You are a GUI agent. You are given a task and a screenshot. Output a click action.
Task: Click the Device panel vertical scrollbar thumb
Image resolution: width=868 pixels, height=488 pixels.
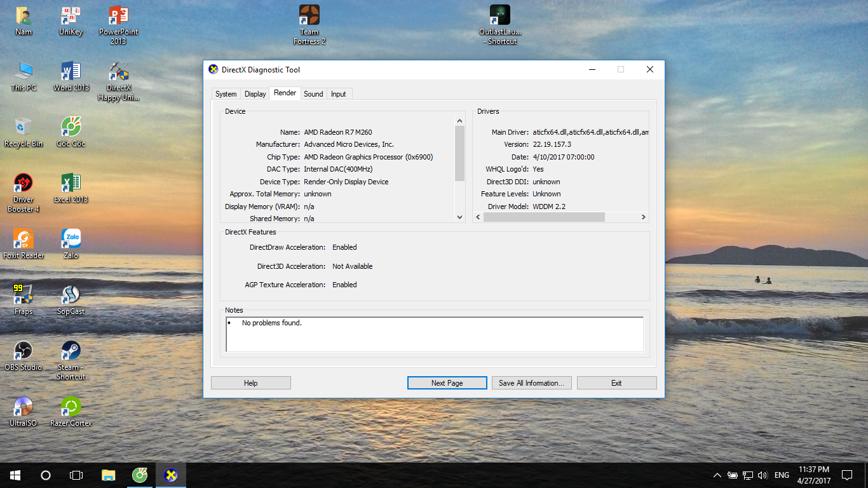point(460,153)
